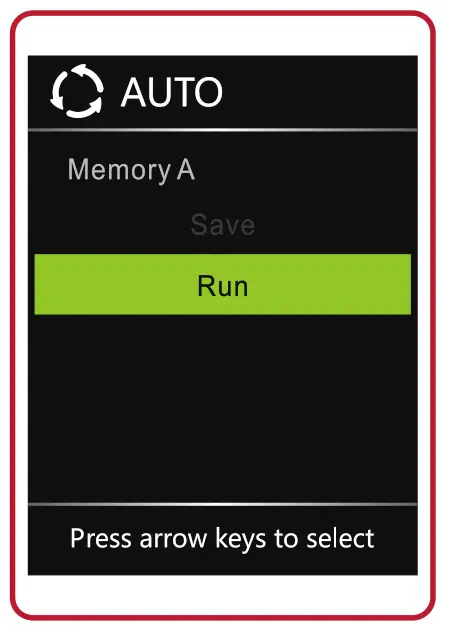Select the highlighted green Run option

223,284
